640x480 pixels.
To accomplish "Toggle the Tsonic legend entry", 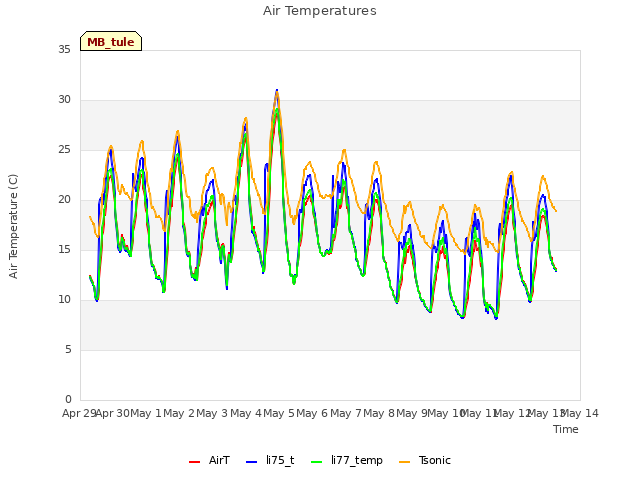I will tap(425, 460).
